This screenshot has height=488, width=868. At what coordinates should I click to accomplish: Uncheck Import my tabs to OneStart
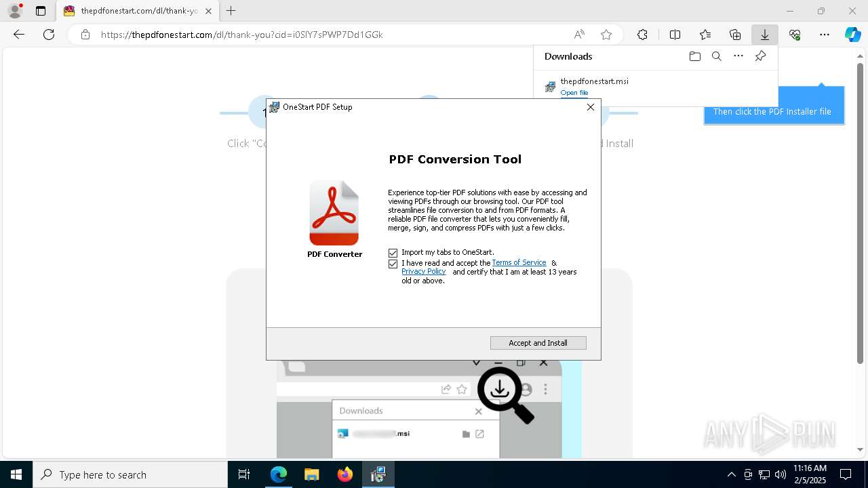393,253
